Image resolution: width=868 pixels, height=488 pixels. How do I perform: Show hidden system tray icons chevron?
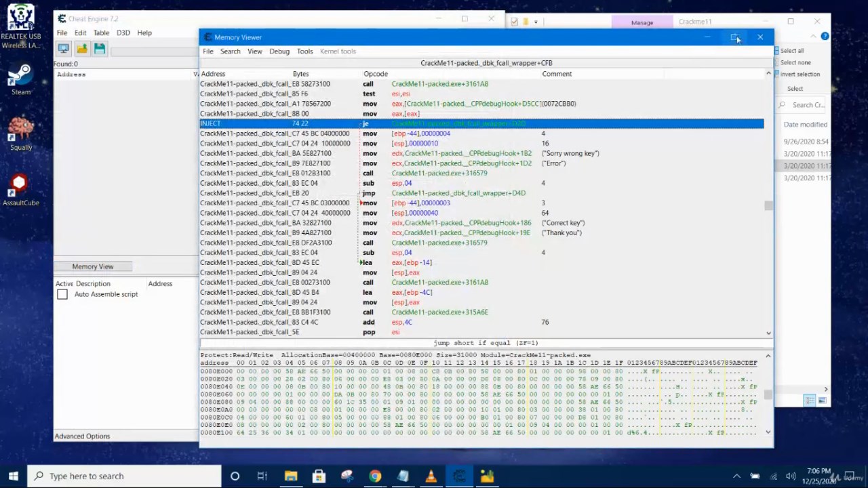click(738, 476)
